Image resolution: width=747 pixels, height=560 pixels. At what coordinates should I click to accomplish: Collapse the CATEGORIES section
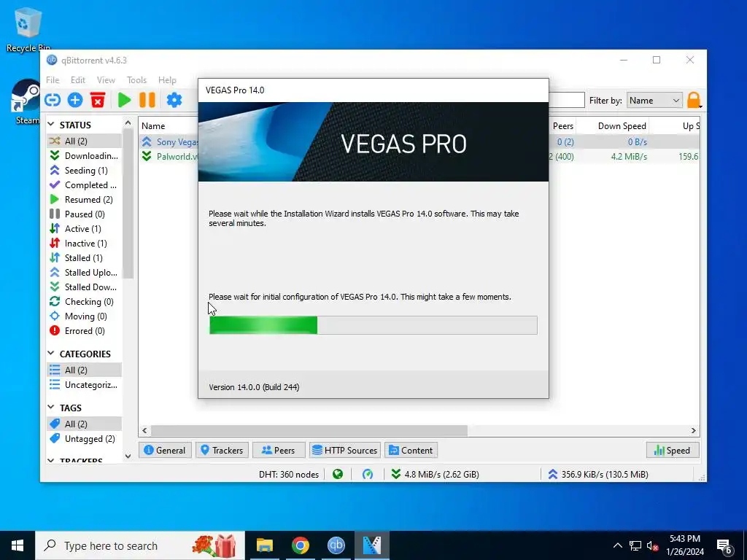(x=51, y=354)
